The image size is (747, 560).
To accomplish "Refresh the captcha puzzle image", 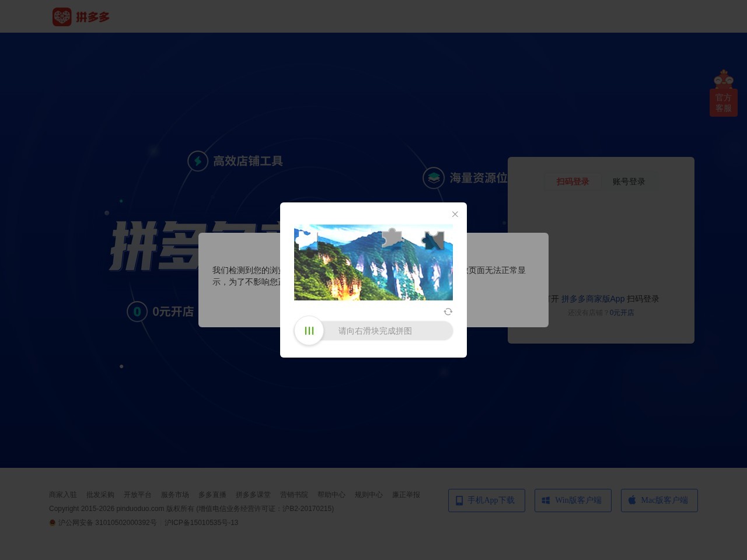I will [448, 311].
